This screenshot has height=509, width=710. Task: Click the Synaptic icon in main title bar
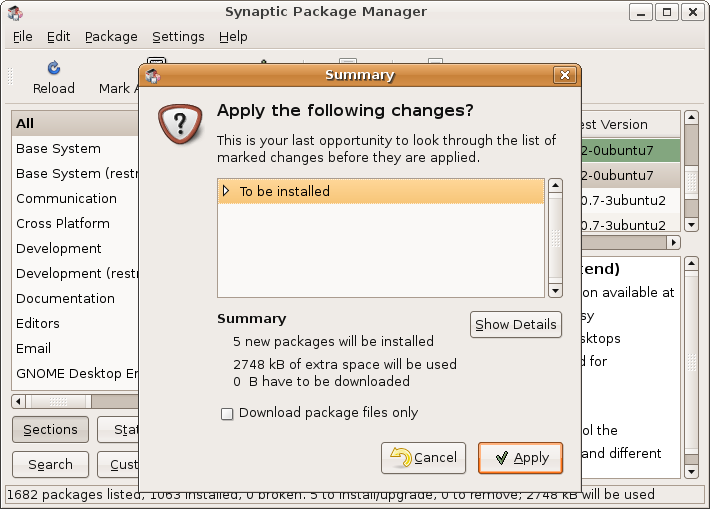pos(15,13)
